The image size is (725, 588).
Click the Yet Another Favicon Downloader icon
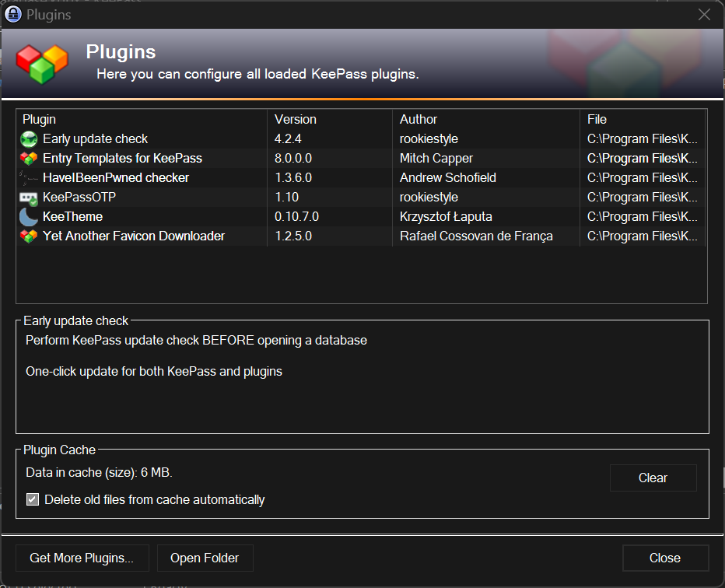click(29, 236)
